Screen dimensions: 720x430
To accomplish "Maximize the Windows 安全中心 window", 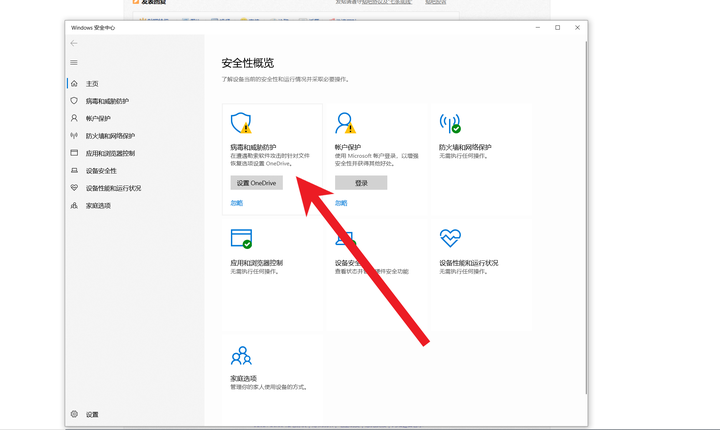I will [x=557, y=28].
